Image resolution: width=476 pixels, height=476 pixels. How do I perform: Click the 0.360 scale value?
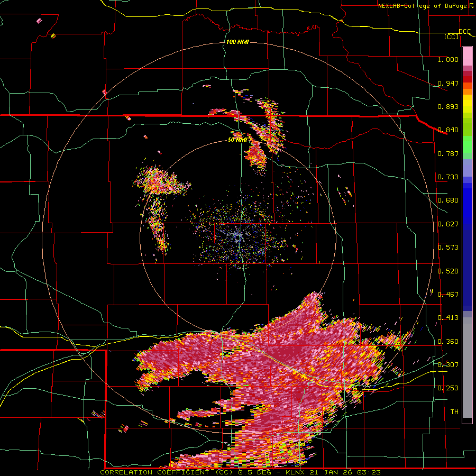click(x=448, y=342)
